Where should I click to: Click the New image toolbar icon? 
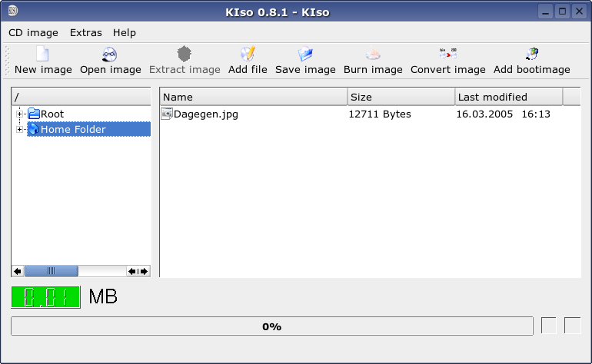[42, 54]
